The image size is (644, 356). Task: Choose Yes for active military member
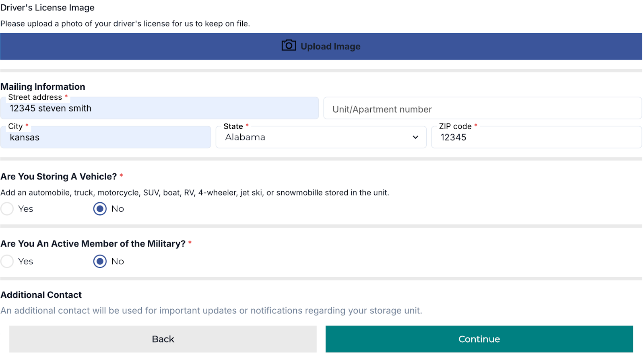pos(7,261)
